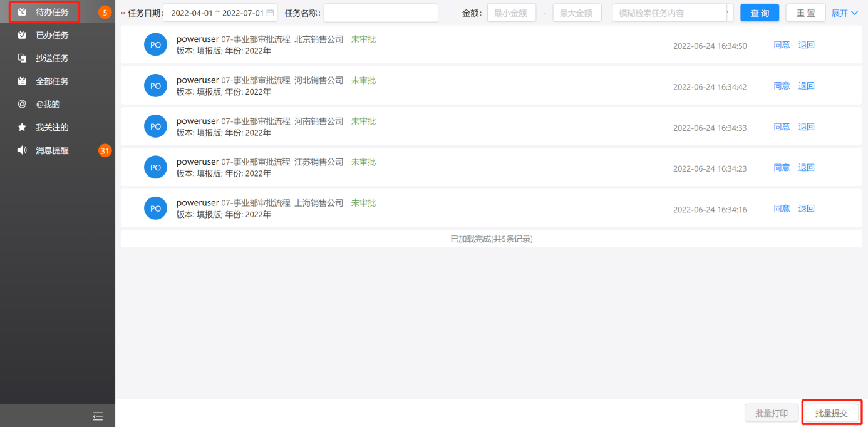868x427 pixels.
Task: Open the 模糊检索任务内容 dropdown arrow
Action: (728, 13)
